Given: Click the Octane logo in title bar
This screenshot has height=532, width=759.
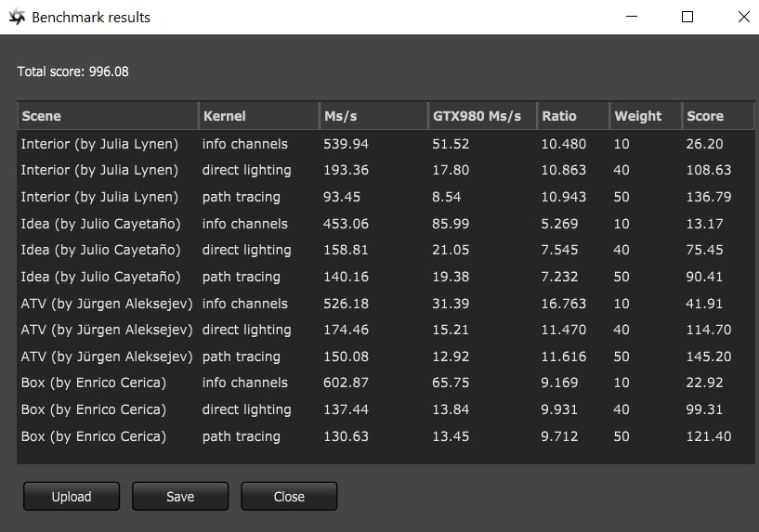Looking at the screenshot, I should [17, 17].
